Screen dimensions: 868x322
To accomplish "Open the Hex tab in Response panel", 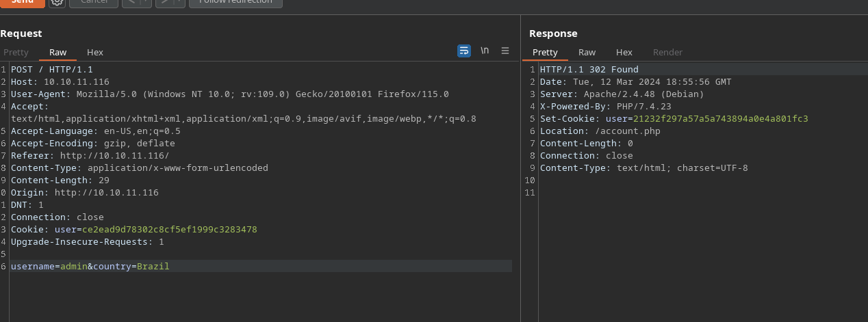I will pos(624,53).
